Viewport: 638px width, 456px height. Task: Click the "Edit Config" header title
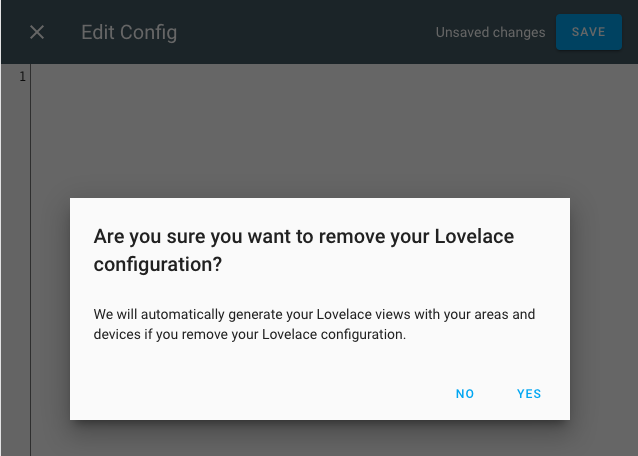click(129, 32)
